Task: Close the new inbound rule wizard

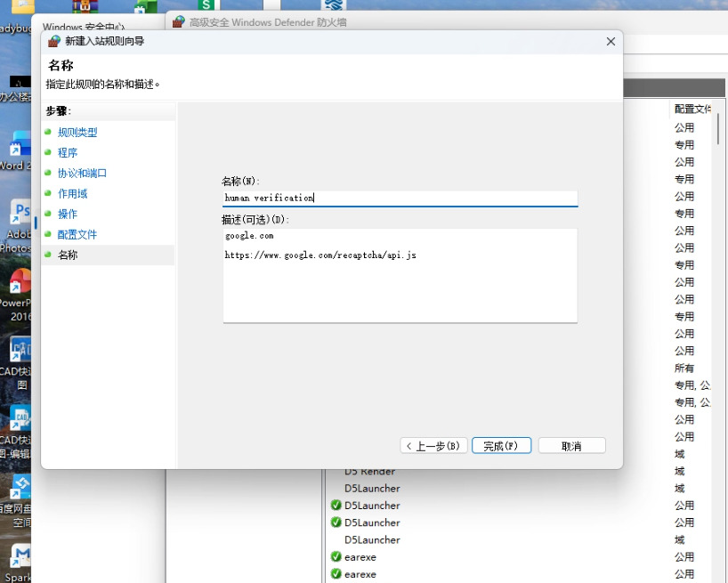Action: [611, 42]
